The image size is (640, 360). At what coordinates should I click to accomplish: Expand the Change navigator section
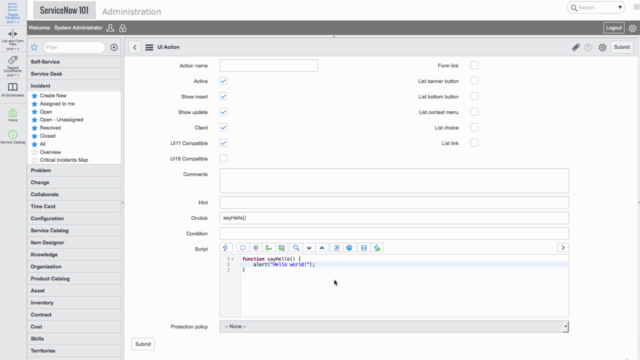point(74,182)
